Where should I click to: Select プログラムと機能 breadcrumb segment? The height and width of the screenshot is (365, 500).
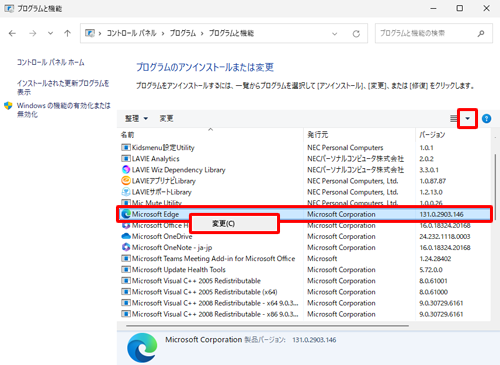231,33
